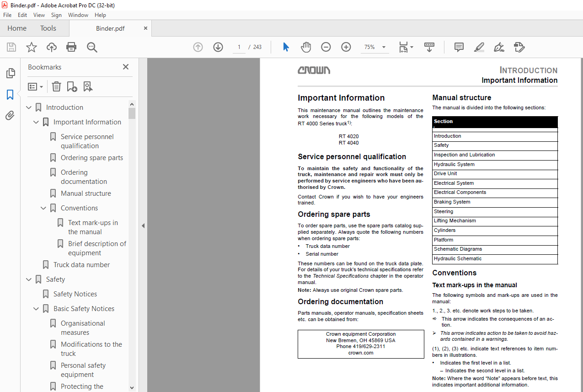Collapse the Conventions bookmark
Image resolution: width=583 pixels, height=392 pixels.
point(44,208)
